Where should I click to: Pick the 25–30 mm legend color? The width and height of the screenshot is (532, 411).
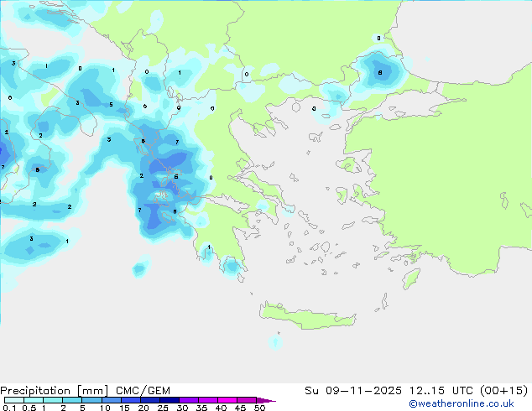pos(169,400)
